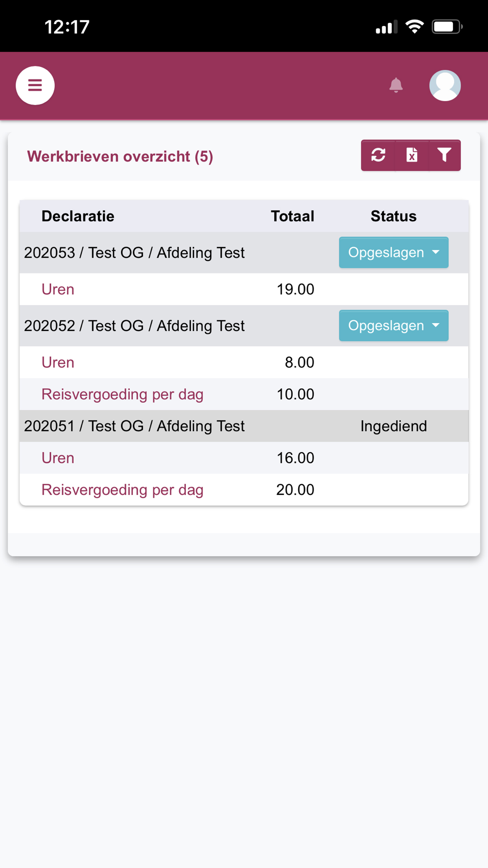
Task: Open Uren link under declaration 202053
Action: (x=58, y=289)
